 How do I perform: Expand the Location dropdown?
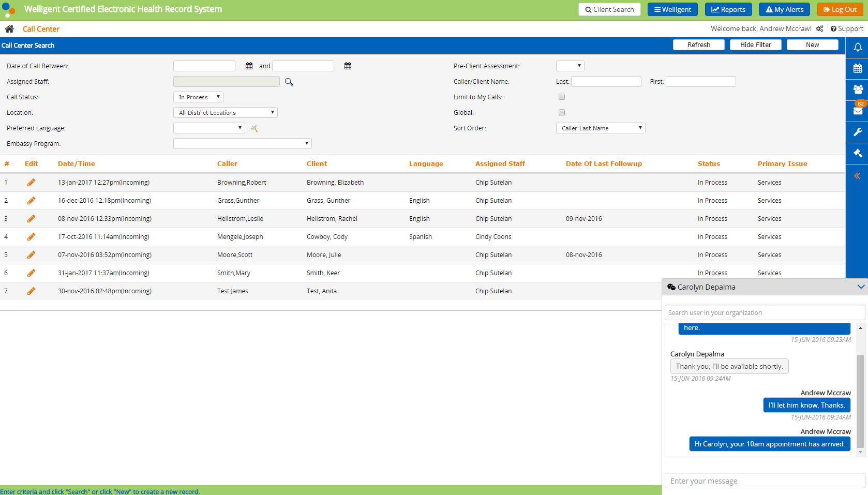(x=225, y=113)
